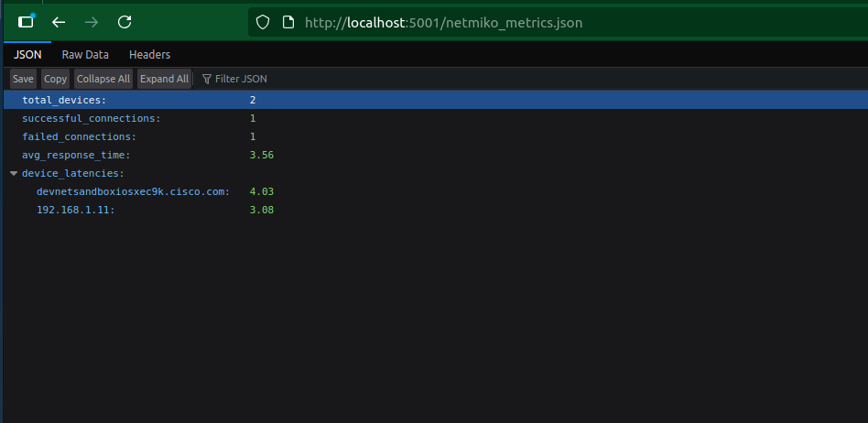The image size is (868, 423).
Task: Click the greyed-out Forward arrow
Action: coord(92,22)
